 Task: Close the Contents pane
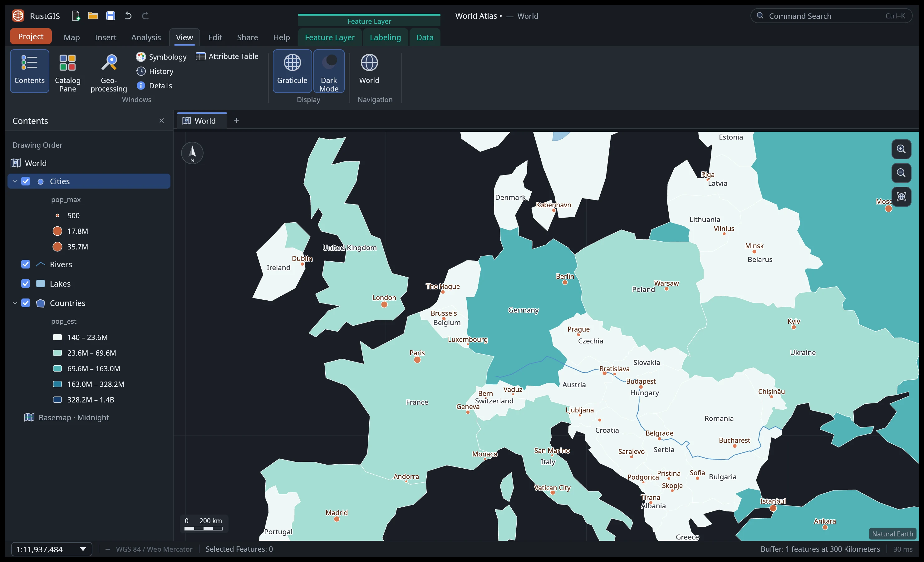point(162,121)
